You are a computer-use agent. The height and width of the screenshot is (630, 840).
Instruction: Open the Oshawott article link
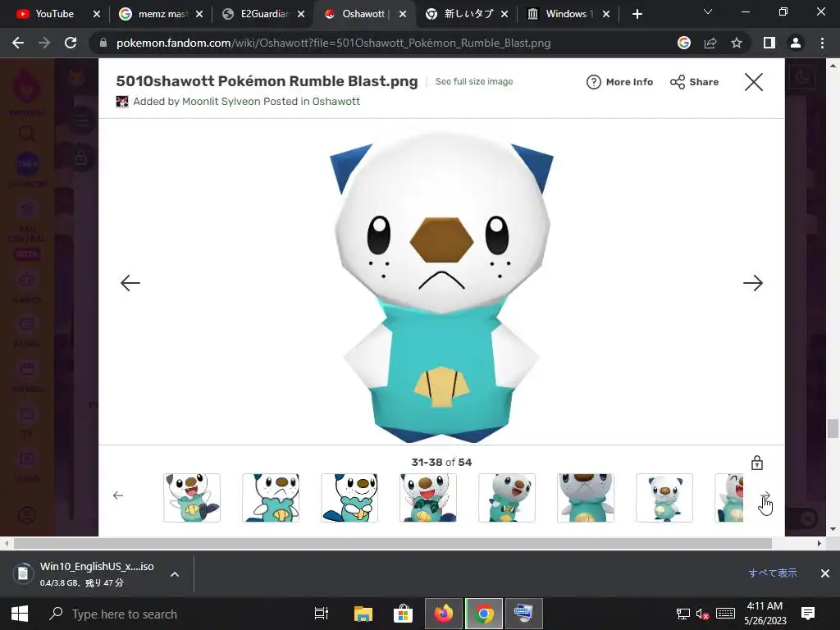coord(336,101)
